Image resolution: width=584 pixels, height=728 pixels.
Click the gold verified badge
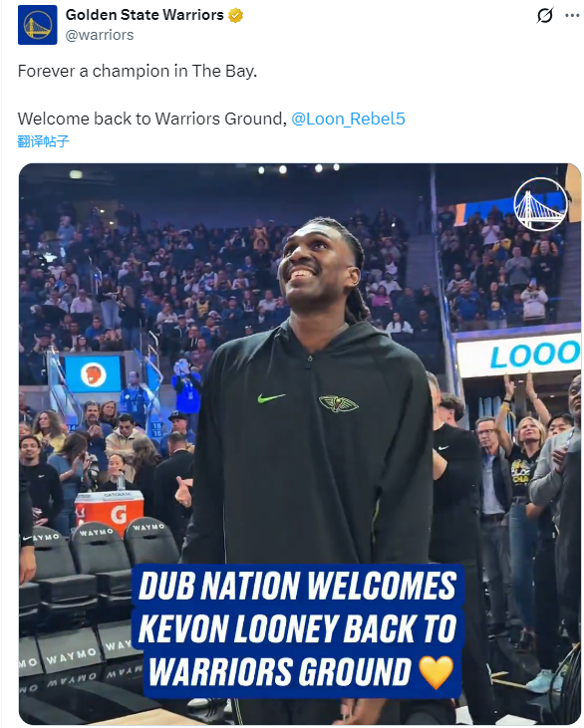pos(236,15)
